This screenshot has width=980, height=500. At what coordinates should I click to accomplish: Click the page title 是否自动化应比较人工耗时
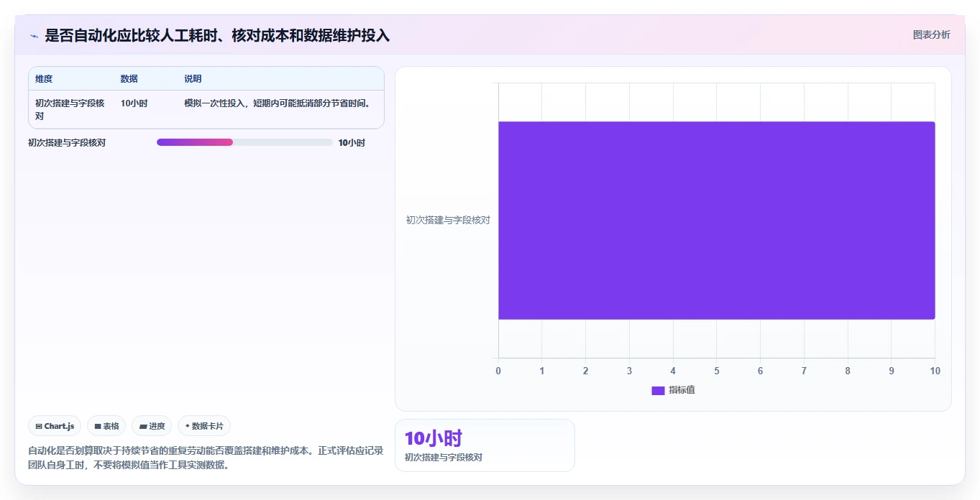(217, 35)
